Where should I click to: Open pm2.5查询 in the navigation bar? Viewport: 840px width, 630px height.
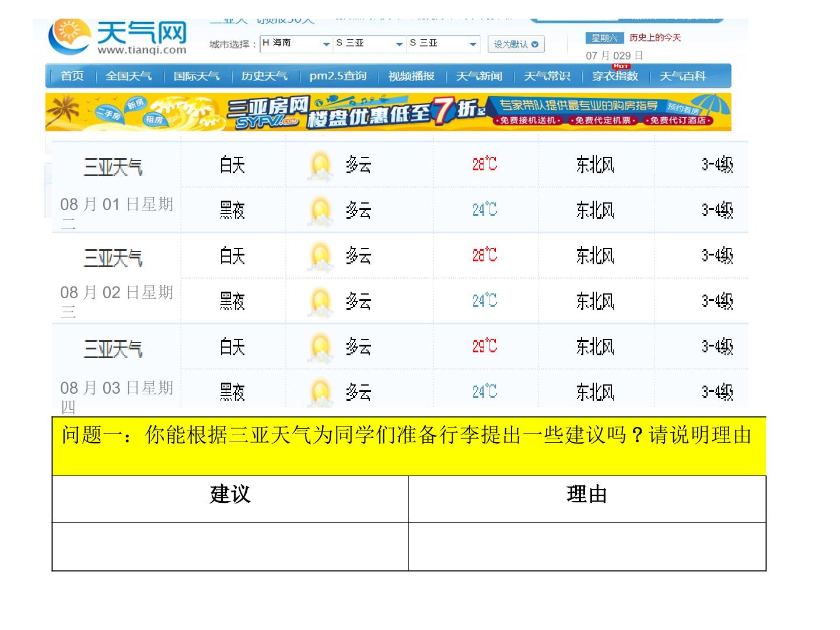pyautogui.click(x=338, y=76)
